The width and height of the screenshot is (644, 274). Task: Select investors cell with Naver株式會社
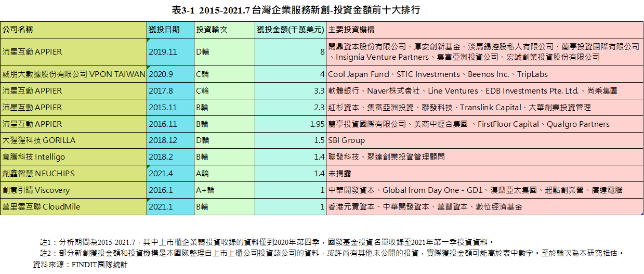click(x=485, y=91)
